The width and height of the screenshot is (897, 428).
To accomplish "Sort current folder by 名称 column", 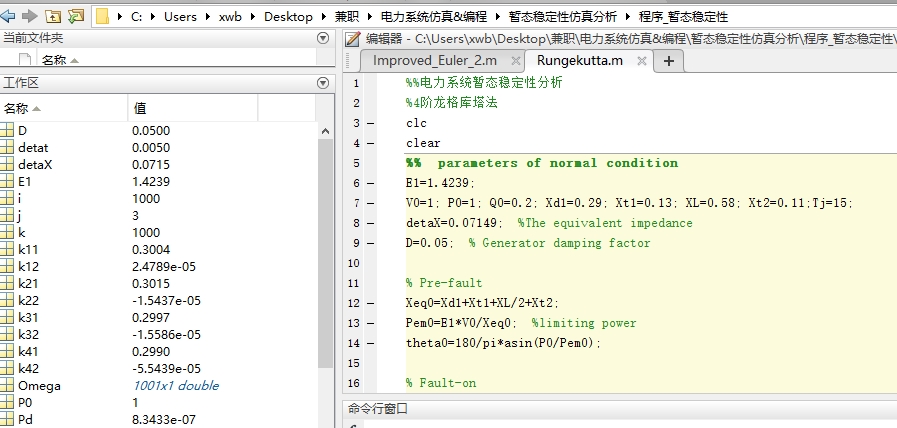I will 60,60.
